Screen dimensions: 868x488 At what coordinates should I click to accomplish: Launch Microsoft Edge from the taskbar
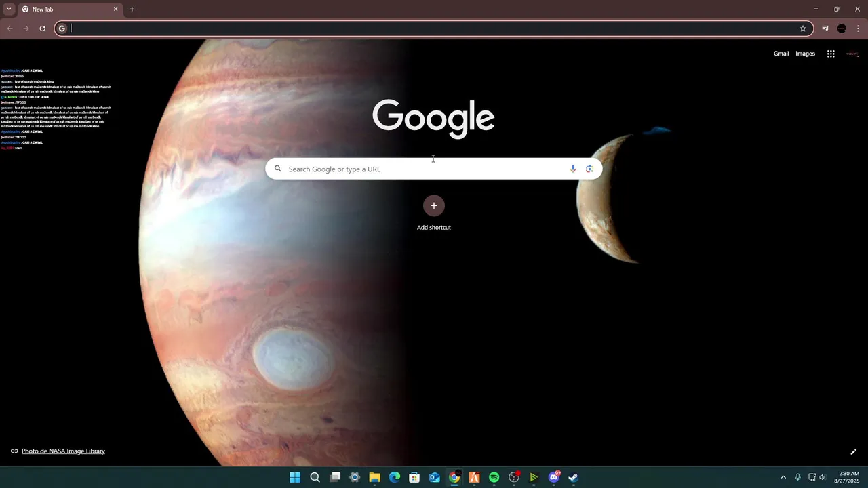(x=395, y=477)
